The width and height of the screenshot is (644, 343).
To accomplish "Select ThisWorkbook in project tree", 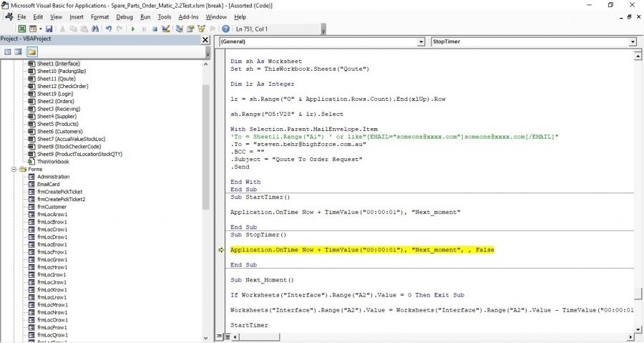I will [53, 161].
